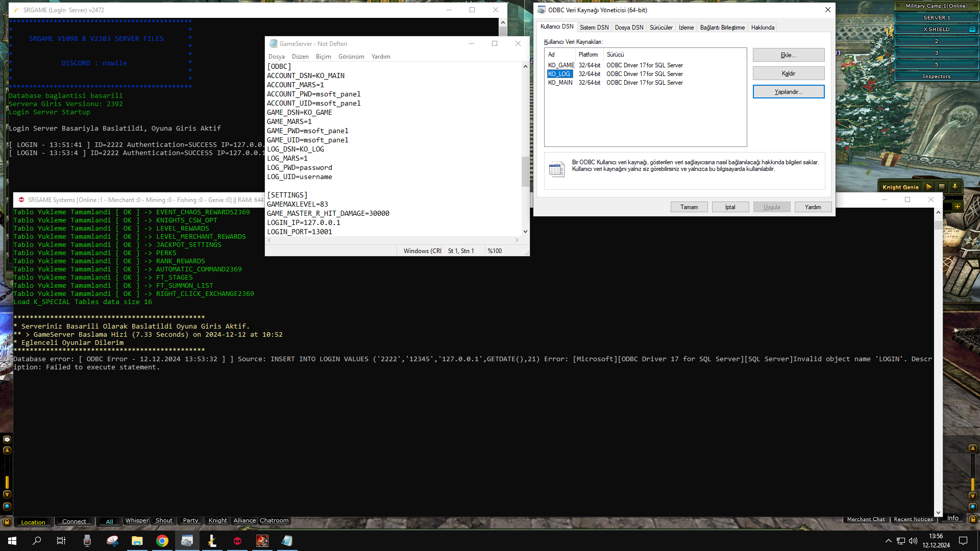The width and height of the screenshot is (980, 551).
Task: Click the yellow plus icon under Knight Genie
Action: coord(958,207)
